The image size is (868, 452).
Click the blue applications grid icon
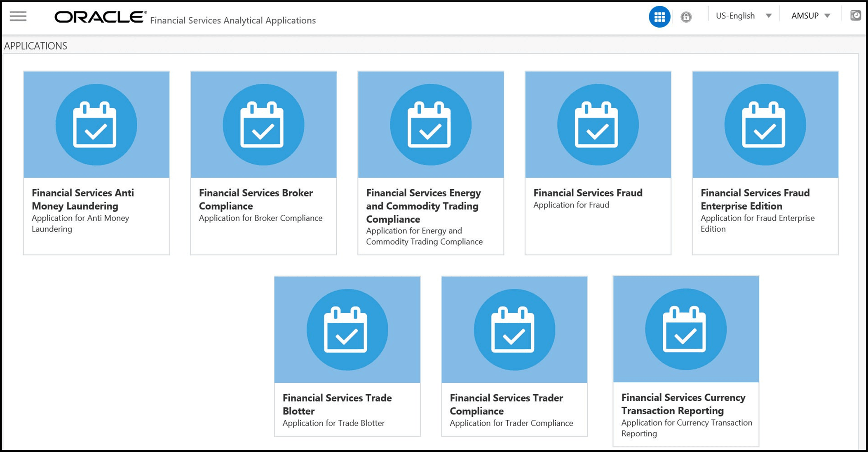659,17
